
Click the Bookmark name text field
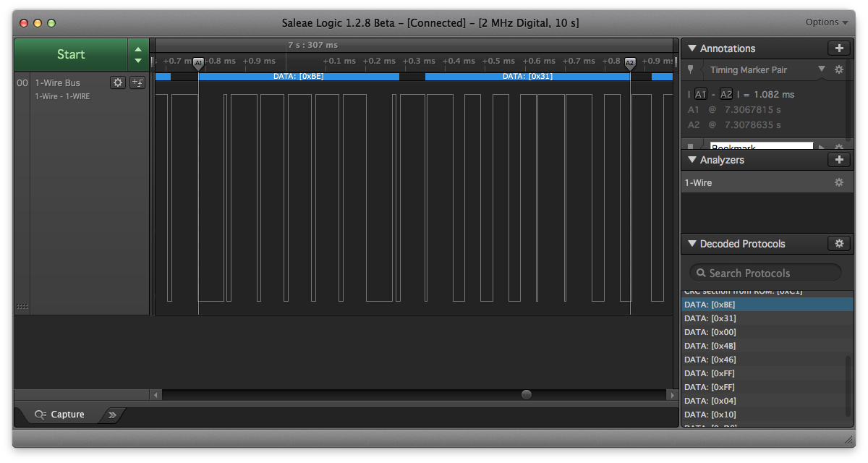pos(762,146)
